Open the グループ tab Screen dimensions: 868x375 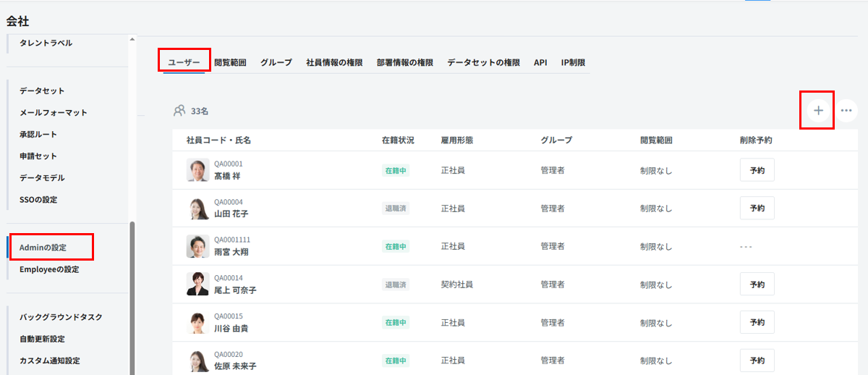pyautogui.click(x=276, y=63)
